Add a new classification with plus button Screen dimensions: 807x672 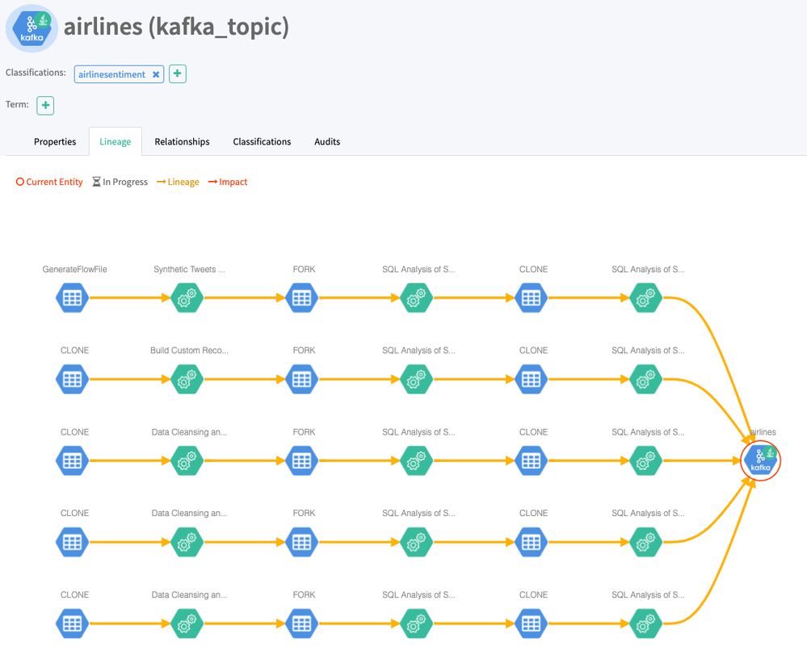(x=178, y=73)
